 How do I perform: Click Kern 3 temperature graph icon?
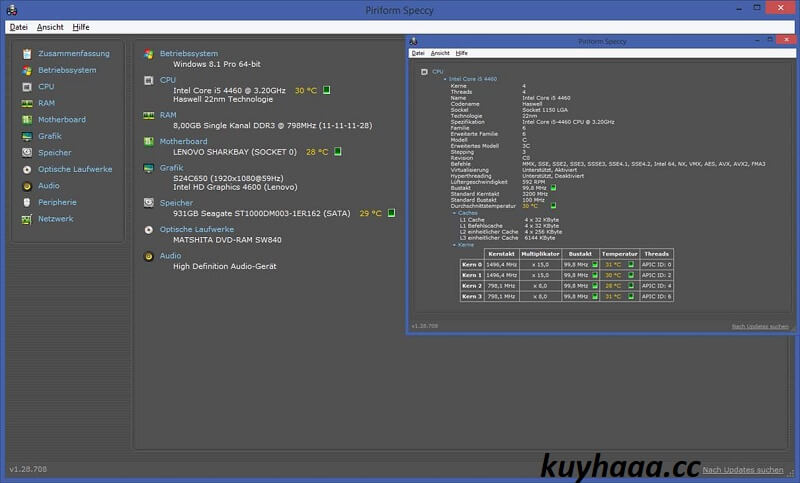631,296
